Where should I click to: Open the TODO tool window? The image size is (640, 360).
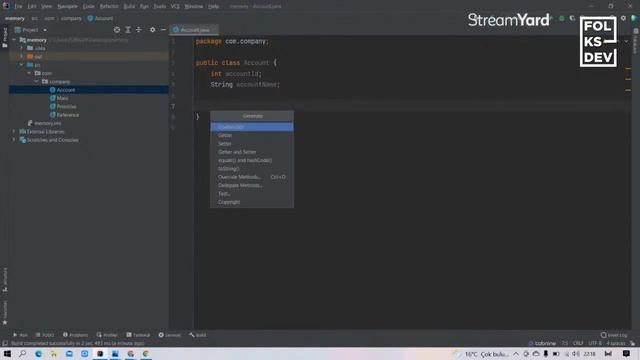(x=45, y=335)
